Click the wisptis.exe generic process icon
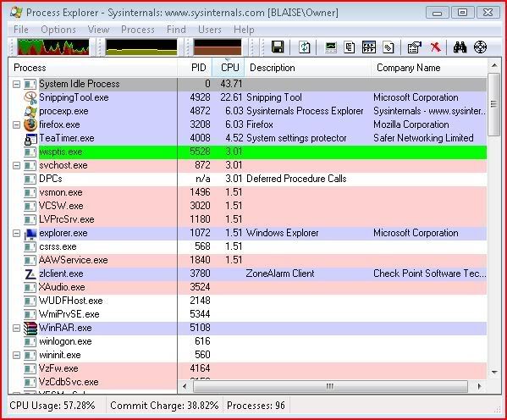The height and width of the screenshot is (420, 507). click(30, 152)
